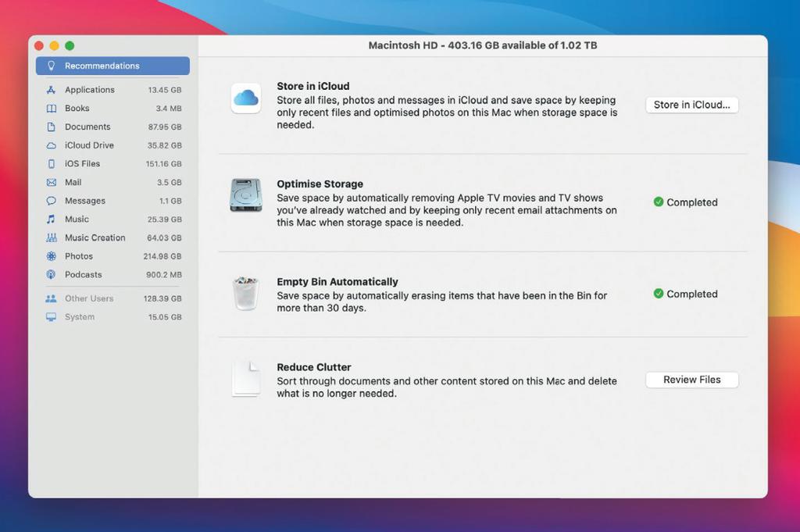
Task: Select Photos in the sidebar
Action: (112, 256)
